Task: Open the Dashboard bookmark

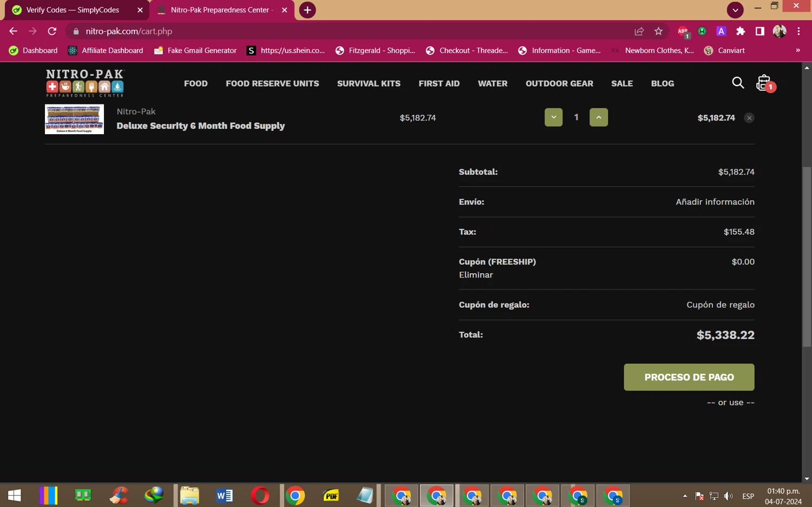Action: click(x=34, y=50)
